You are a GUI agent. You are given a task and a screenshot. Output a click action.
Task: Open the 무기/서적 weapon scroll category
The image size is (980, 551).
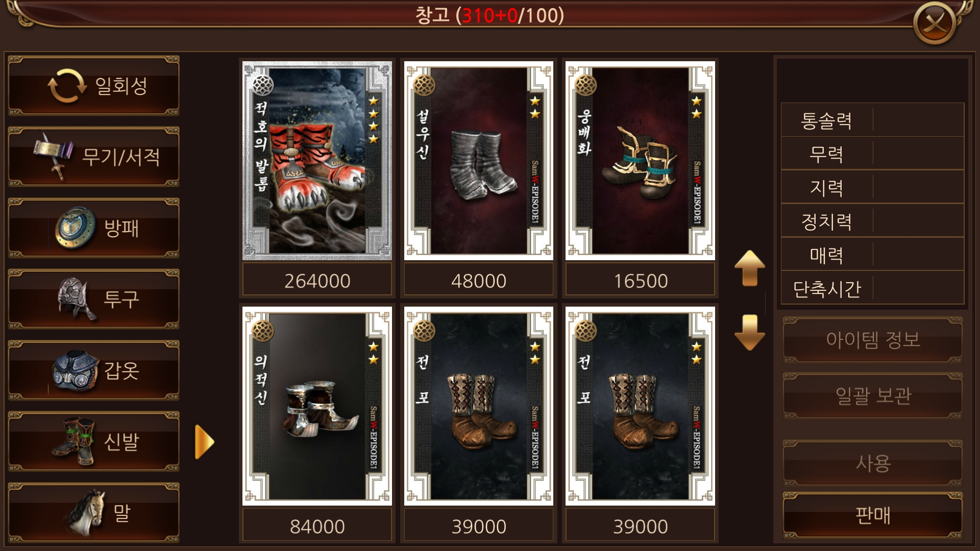point(94,157)
